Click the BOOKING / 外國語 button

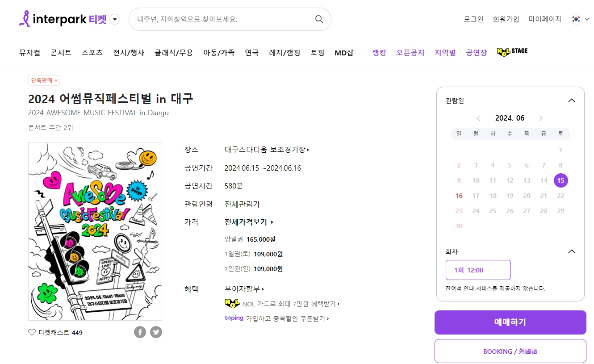point(510,351)
